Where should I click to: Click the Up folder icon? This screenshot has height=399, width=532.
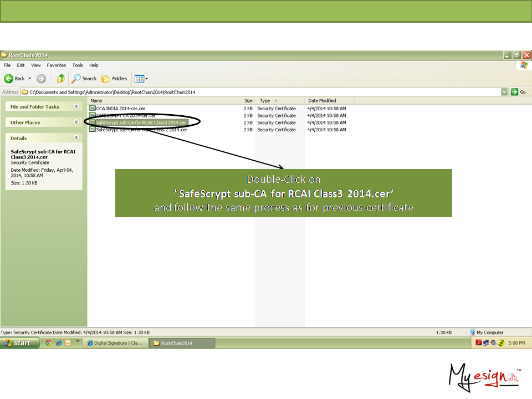(61, 79)
